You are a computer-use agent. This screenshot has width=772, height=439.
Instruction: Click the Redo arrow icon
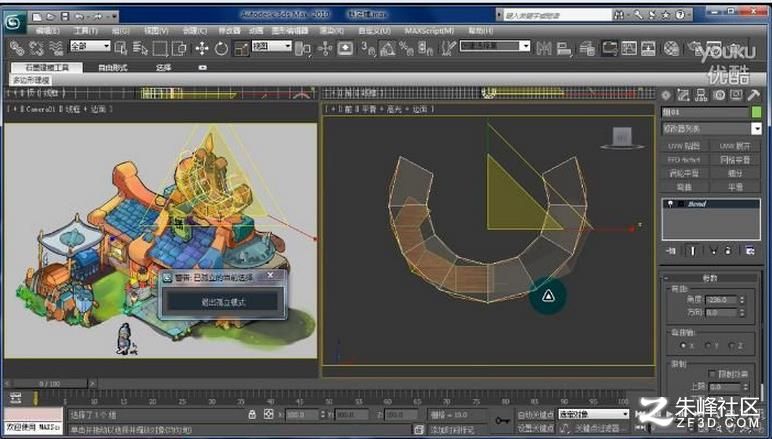point(96,17)
